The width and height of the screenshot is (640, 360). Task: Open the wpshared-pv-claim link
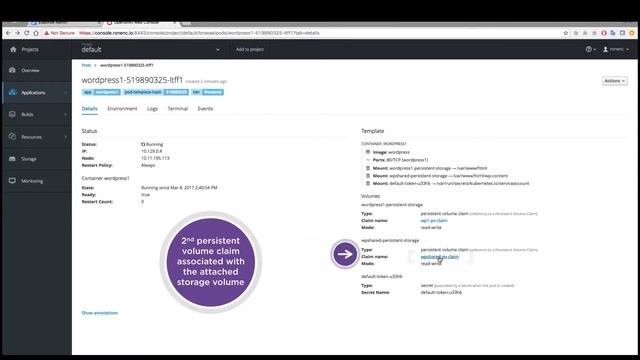pyautogui.click(x=440, y=257)
